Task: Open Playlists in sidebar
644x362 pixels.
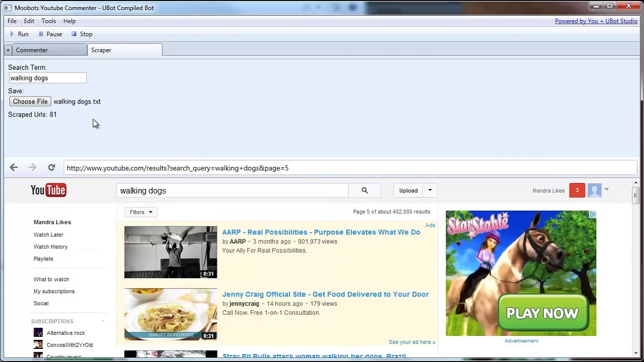Action: pyautogui.click(x=43, y=259)
